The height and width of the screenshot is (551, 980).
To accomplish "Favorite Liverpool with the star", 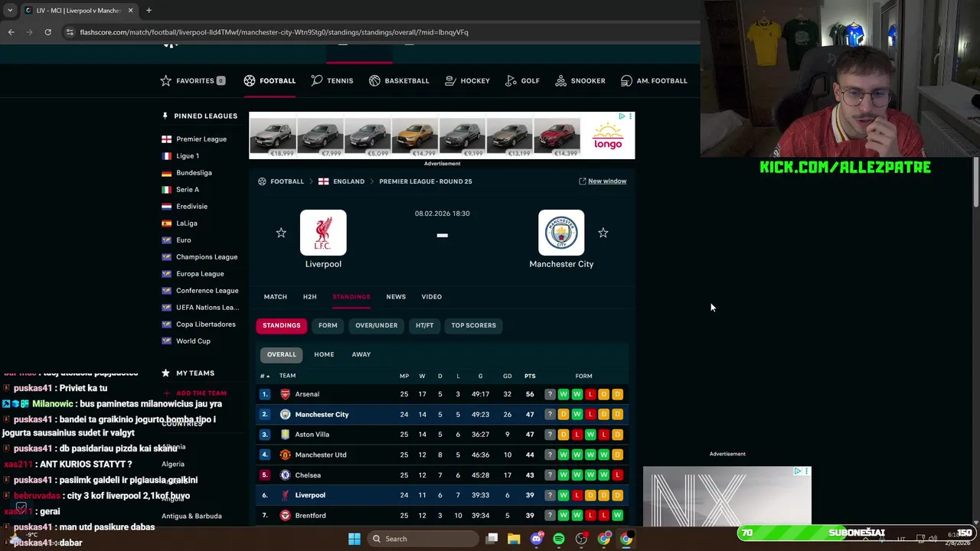I will coord(281,233).
